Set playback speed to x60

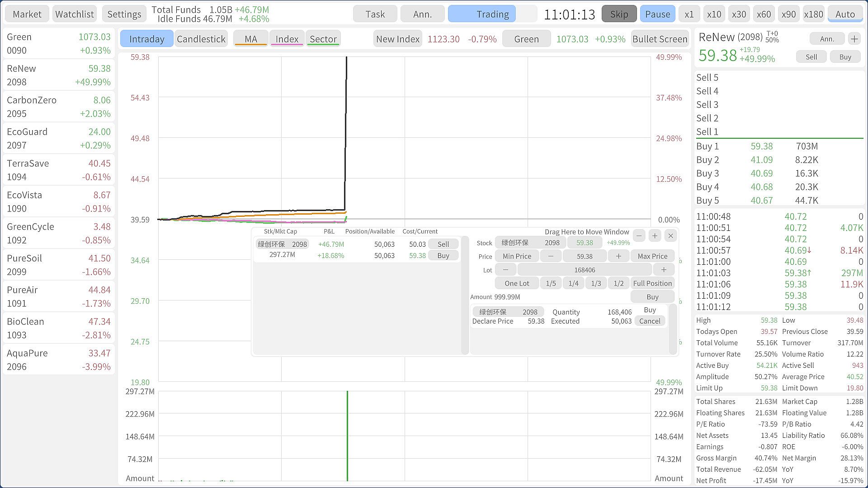click(764, 14)
